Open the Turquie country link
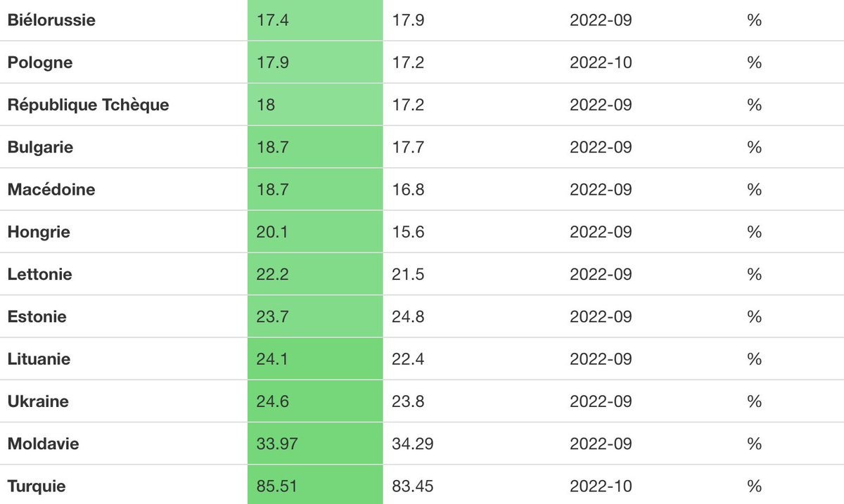 click(x=37, y=486)
